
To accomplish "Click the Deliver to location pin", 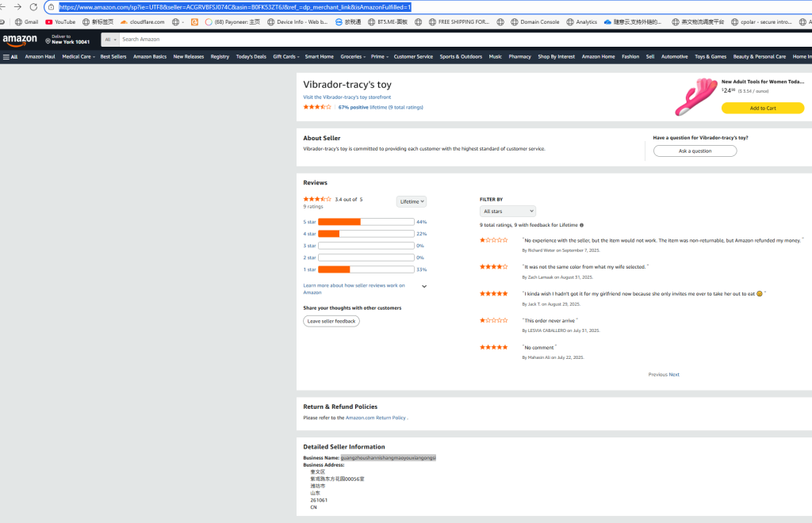I will coord(48,41).
